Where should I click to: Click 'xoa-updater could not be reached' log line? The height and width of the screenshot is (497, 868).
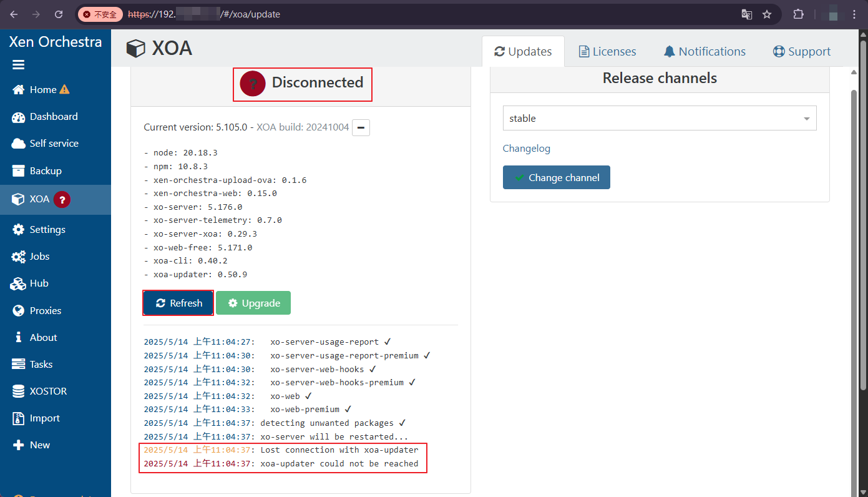339,464
